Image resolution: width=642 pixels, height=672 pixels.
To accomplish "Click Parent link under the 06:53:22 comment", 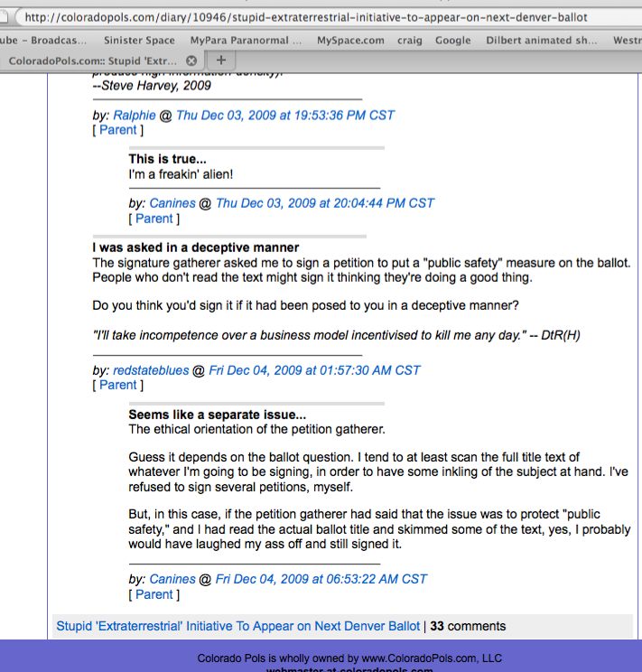I will point(154,594).
